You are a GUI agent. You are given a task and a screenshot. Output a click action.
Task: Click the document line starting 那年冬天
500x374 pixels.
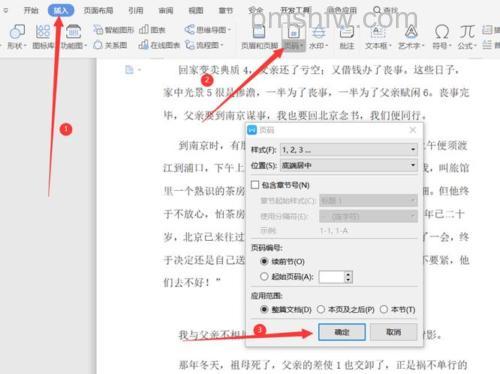coord(323,365)
